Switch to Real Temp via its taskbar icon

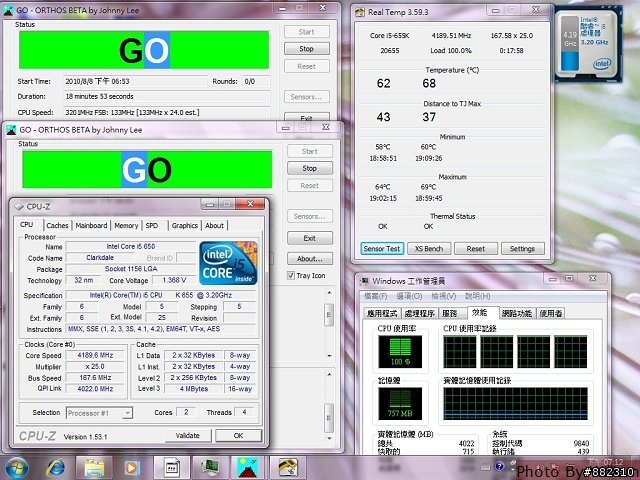288,468
